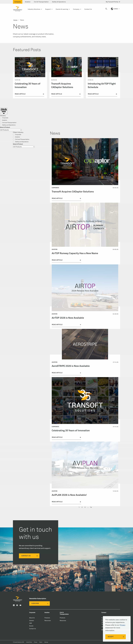This screenshot has height=644, width=133.
Task: Open Careers footer link
Action: point(31,621)
